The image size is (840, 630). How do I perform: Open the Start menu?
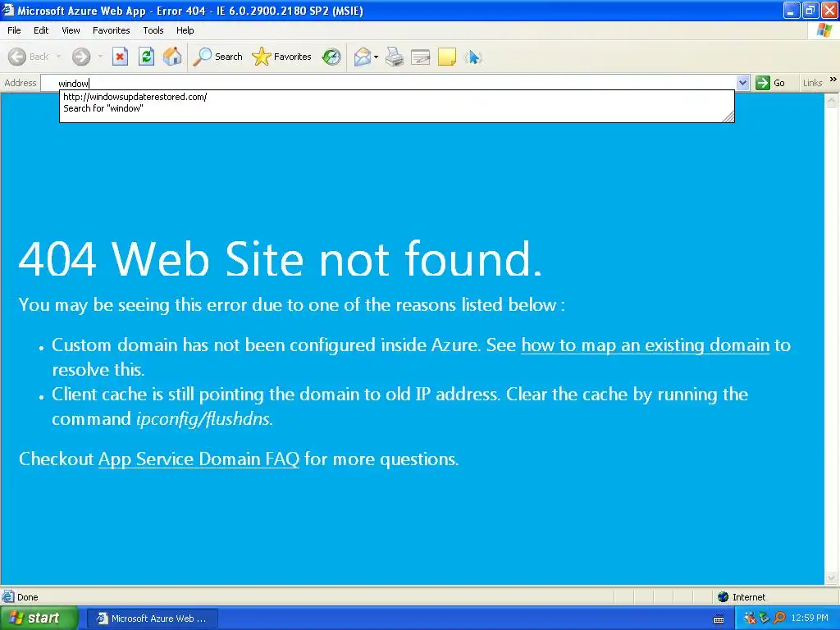coord(39,619)
